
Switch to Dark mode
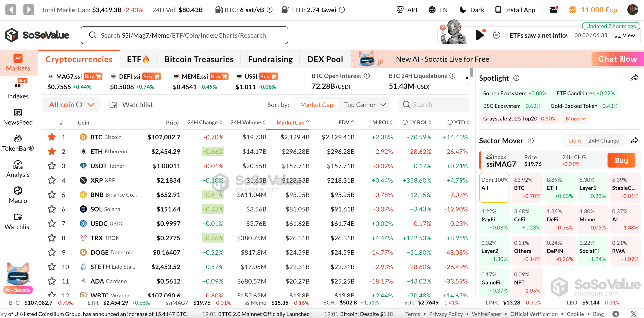pyautogui.click(x=472, y=10)
